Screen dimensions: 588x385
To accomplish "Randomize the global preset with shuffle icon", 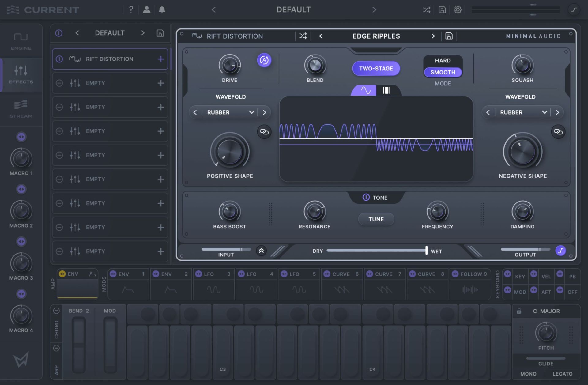I will click(x=426, y=10).
